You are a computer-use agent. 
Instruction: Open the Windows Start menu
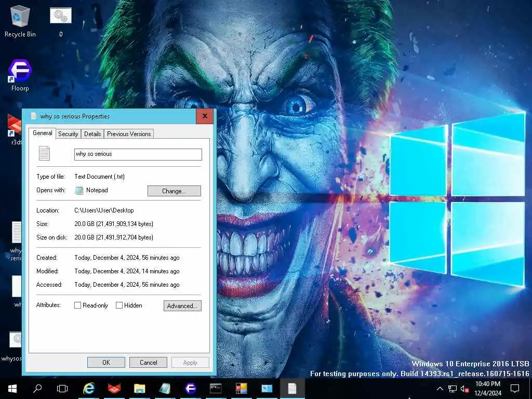[x=12, y=389]
